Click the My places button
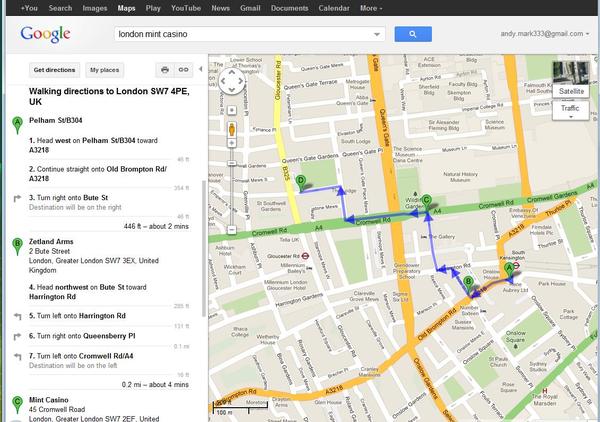Image resolution: width=600 pixels, height=422 pixels. (x=104, y=70)
